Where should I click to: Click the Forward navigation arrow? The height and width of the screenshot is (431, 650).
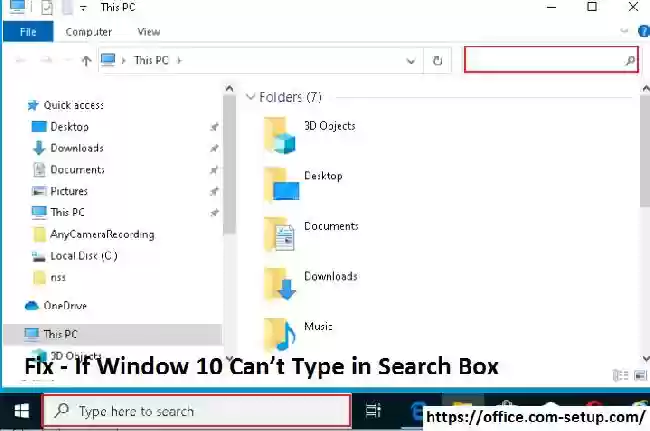point(46,61)
